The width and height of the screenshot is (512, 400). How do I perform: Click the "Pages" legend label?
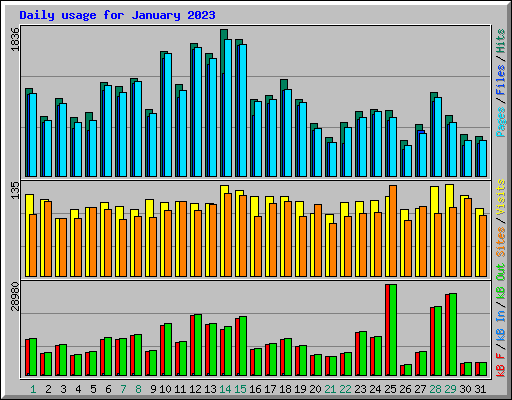[x=501, y=122]
